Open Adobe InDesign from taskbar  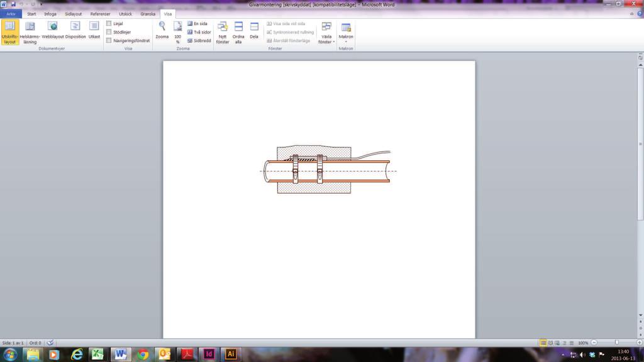coord(209,354)
